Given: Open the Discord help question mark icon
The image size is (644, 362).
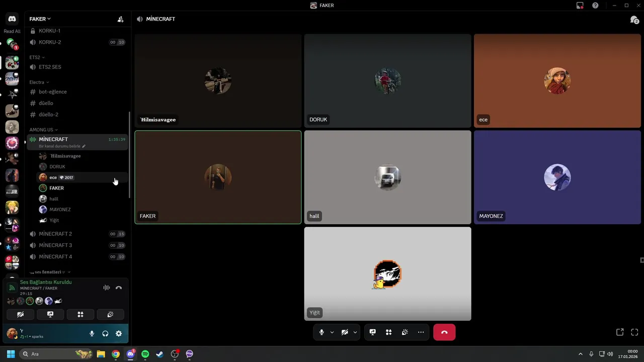Looking at the screenshot, I should (x=595, y=6).
